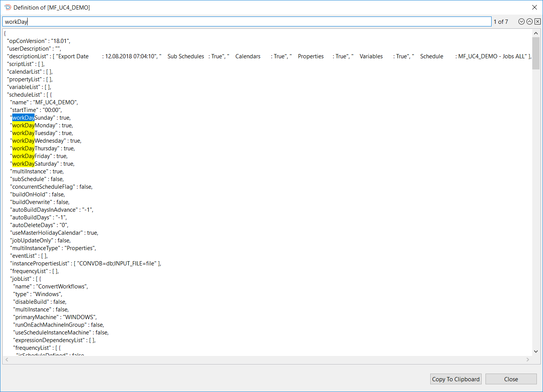Click the workDayFriday line
Screen dimensions: 543x392
click(39, 156)
